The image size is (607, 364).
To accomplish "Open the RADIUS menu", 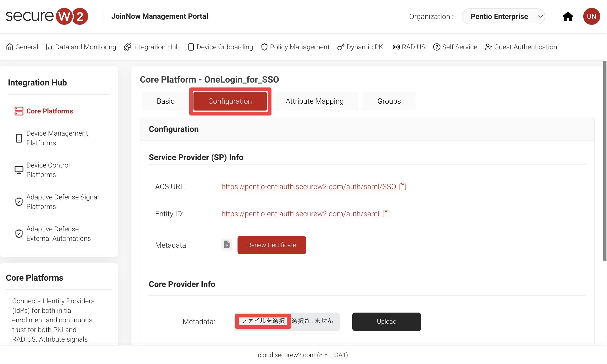I will [409, 47].
